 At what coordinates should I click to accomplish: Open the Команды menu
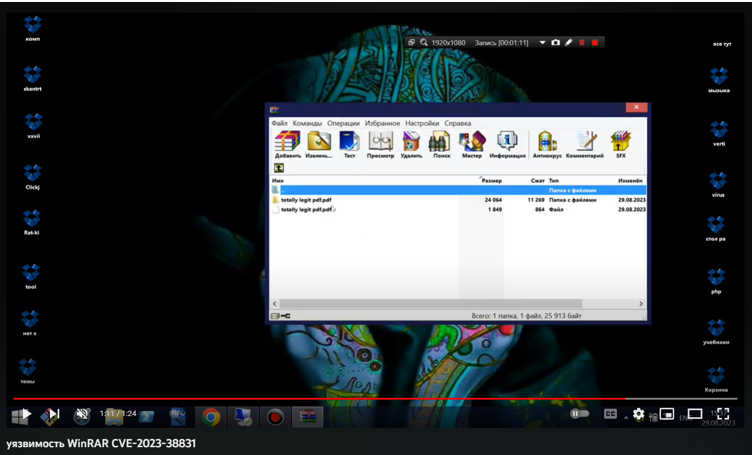[307, 123]
